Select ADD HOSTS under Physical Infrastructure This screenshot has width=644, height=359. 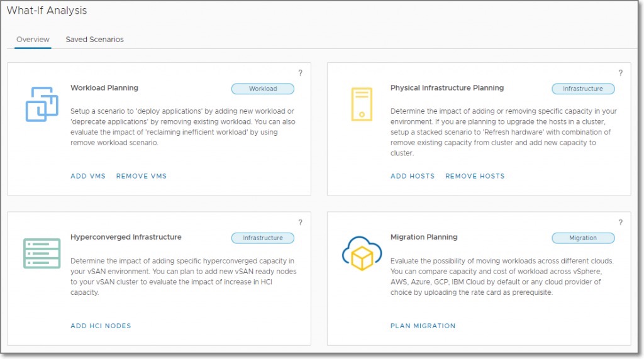[x=413, y=176]
